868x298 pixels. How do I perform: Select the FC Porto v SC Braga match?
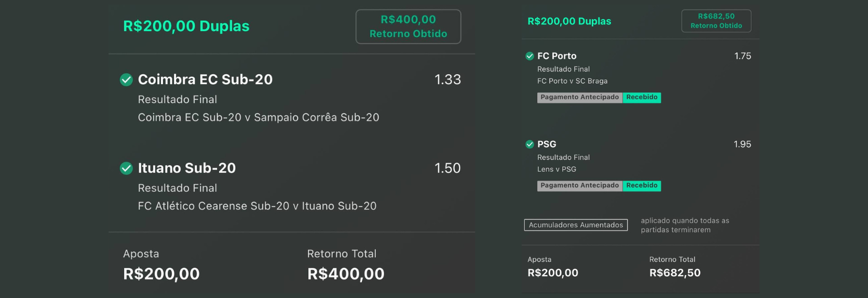(572, 81)
